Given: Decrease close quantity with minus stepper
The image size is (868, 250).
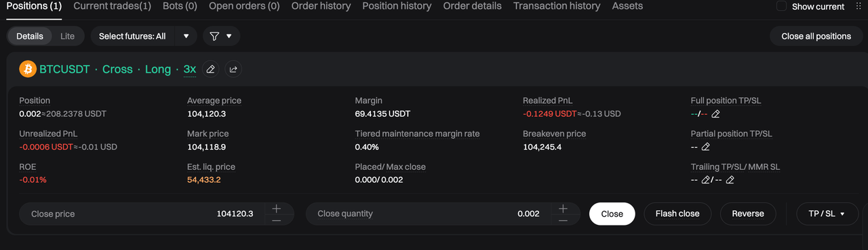Looking at the screenshot, I should coord(563,219).
